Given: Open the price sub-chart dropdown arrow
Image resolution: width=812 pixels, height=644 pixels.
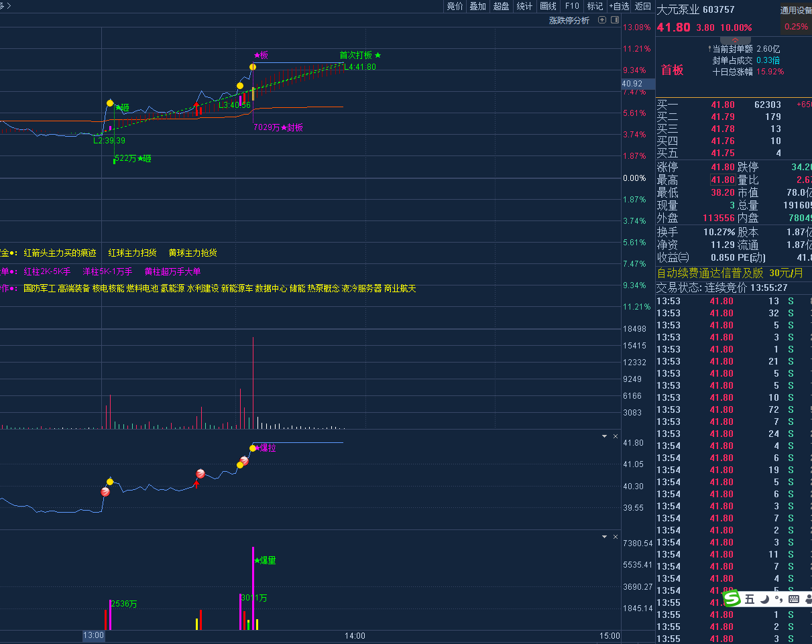Looking at the screenshot, I should click(x=604, y=436).
